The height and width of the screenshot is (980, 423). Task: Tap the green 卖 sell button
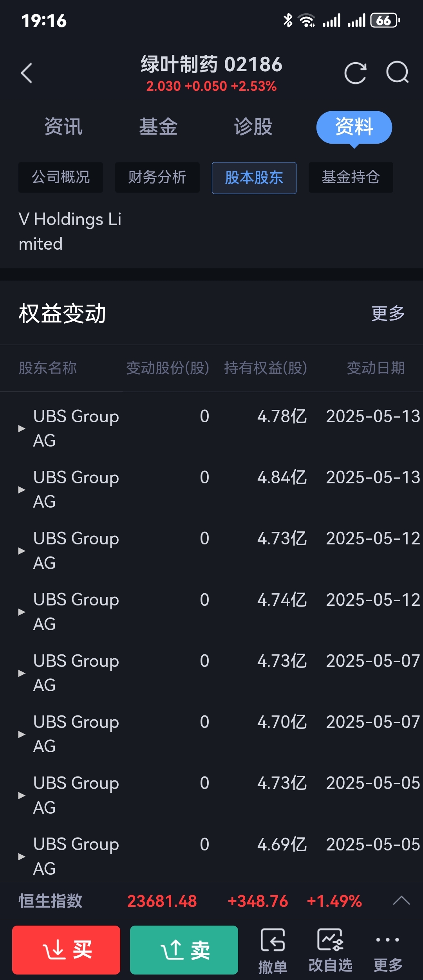coord(184,950)
